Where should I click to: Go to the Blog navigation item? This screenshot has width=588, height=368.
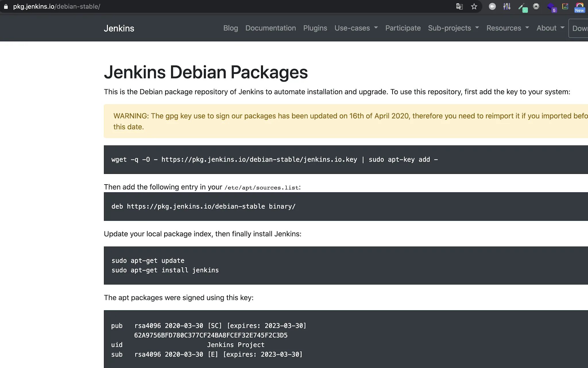pyautogui.click(x=231, y=28)
